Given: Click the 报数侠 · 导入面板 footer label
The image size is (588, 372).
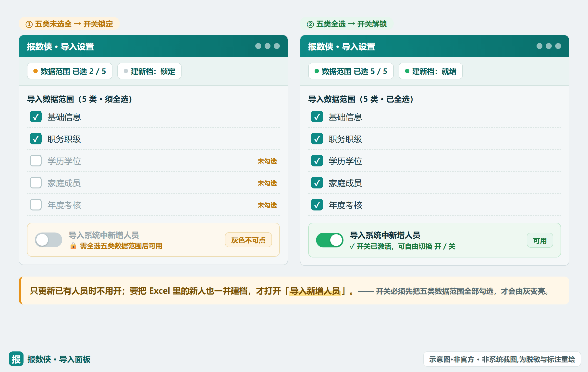Looking at the screenshot, I should [x=59, y=359].
